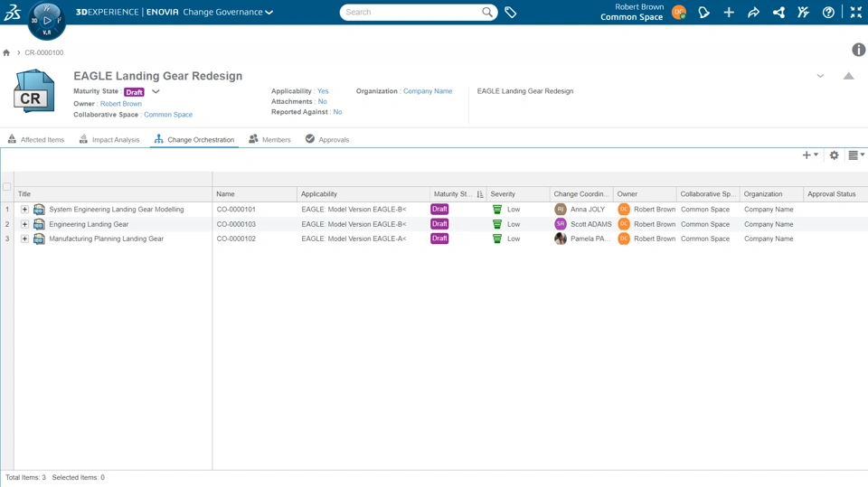Click the Low severity icon for CO-0000101

pos(497,210)
